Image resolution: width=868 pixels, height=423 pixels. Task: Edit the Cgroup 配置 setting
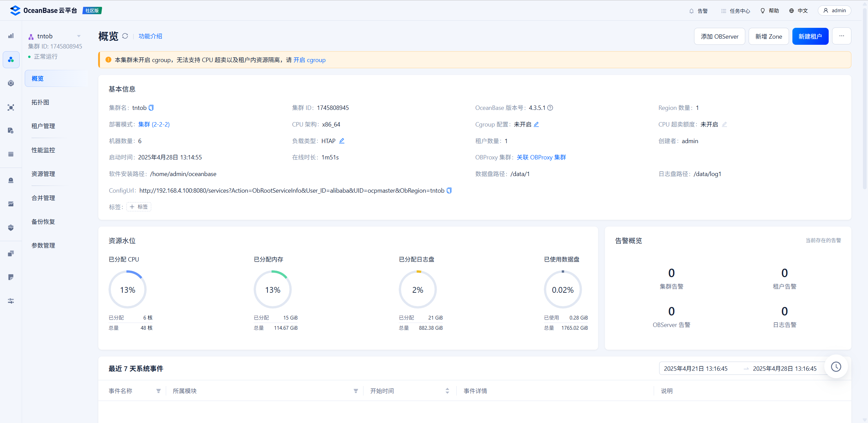click(536, 124)
